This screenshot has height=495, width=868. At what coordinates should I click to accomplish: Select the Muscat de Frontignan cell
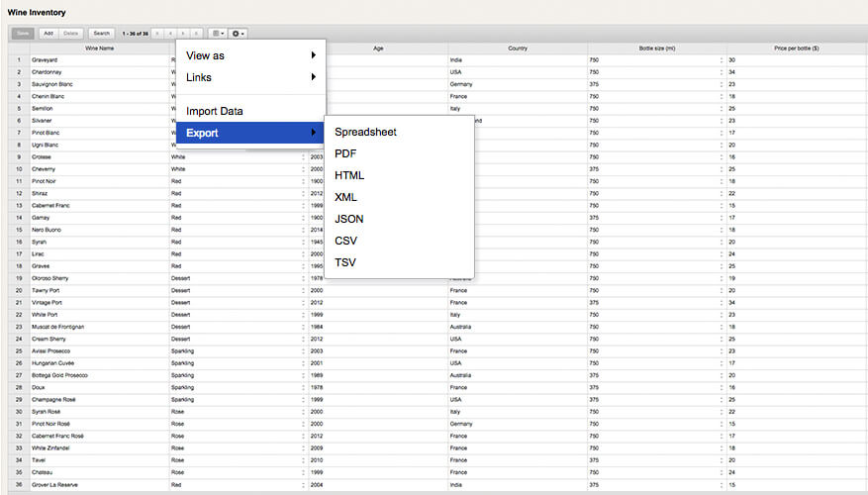[x=100, y=327]
